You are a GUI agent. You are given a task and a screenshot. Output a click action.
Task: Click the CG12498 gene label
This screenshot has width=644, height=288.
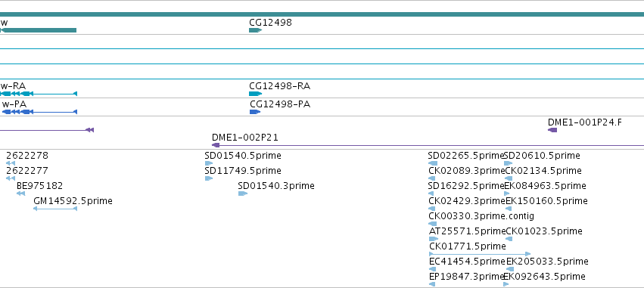pyautogui.click(x=270, y=23)
